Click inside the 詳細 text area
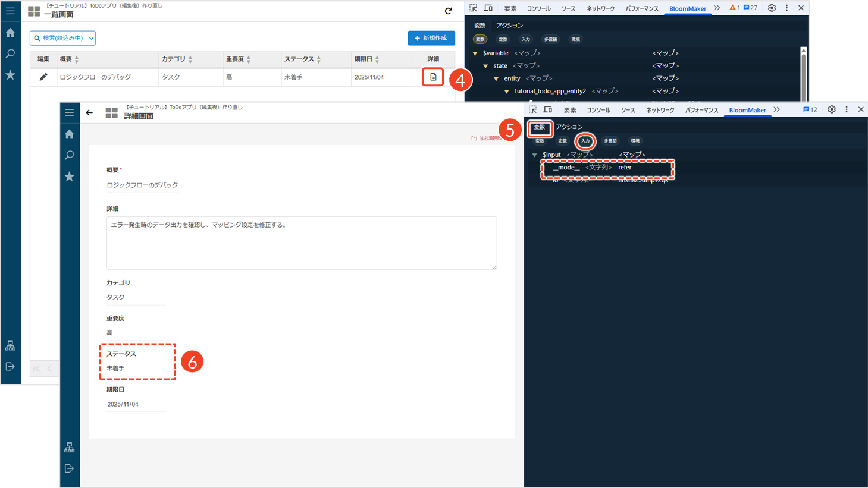This screenshot has height=488, width=868. point(301,243)
